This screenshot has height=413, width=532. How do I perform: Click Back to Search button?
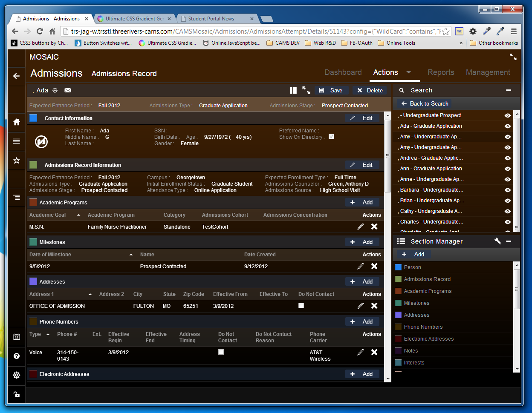point(425,103)
